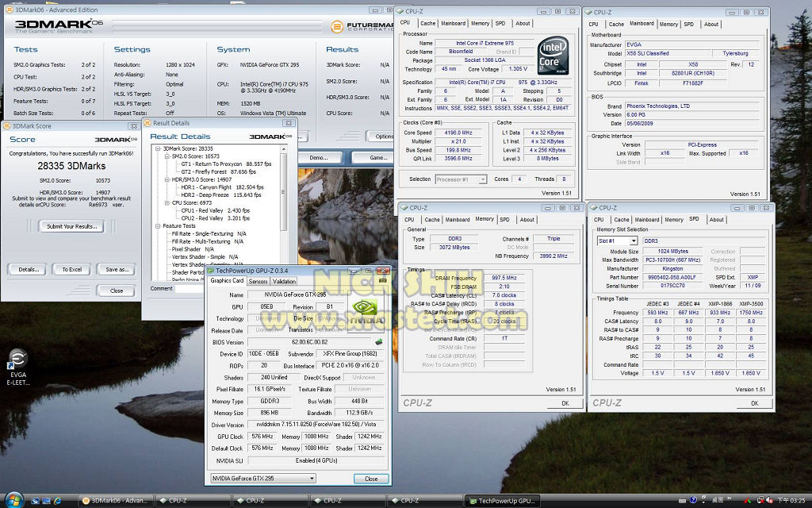Viewport: 812px width, 508px height.
Task: Open the Slot #1 memory slot dropdown
Action: 617,241
